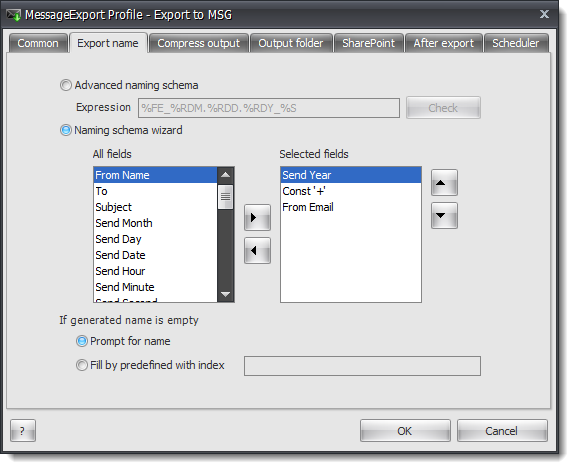This screenshot has height=469, width=574.
Task: Click the Check expression button
Action: pyautogui.click(x=443, y=108)
